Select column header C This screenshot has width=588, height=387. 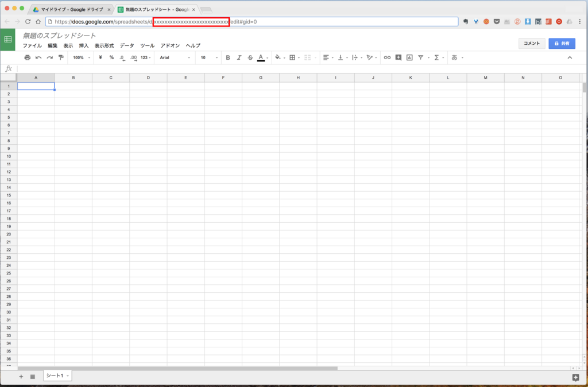pyautogui.click(x=111, y=78)
